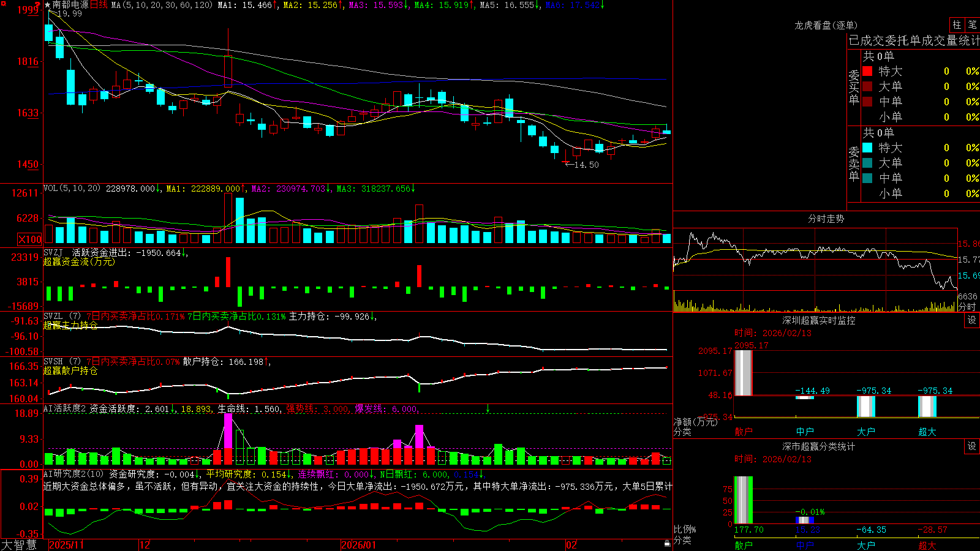Click the 177.70 散户 ratio value
The height and width of the screenshot is (551, 980).
tap(748, 530)
